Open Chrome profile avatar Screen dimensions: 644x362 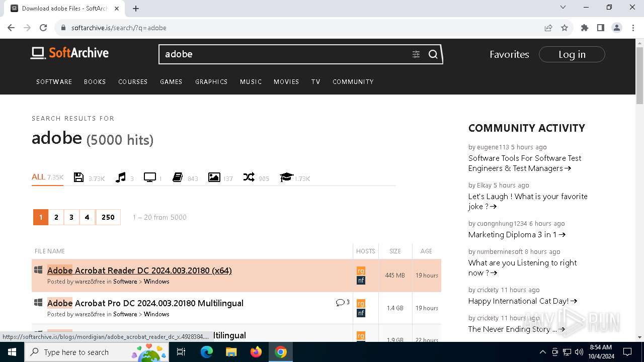pyautogui.click(x=617, y=28)
